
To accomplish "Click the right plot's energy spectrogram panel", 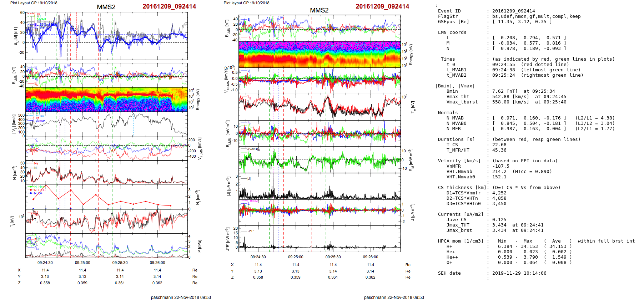I will (319, 54).
